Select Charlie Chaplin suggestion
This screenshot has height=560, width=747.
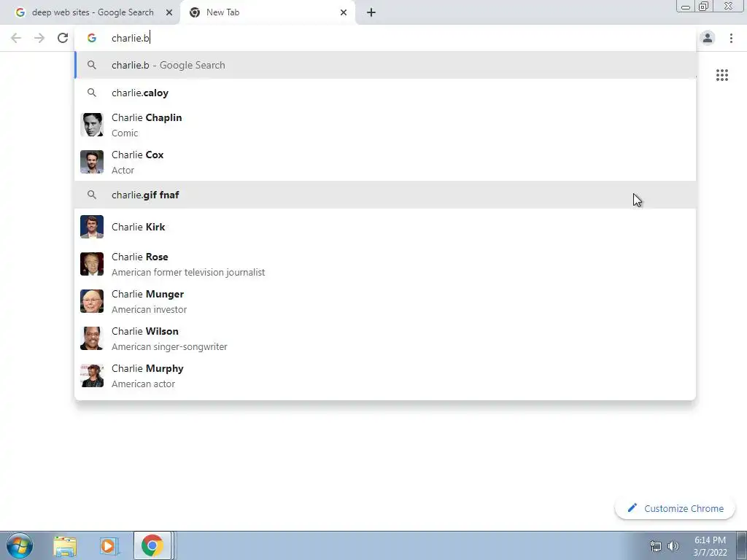coord(385,125)
